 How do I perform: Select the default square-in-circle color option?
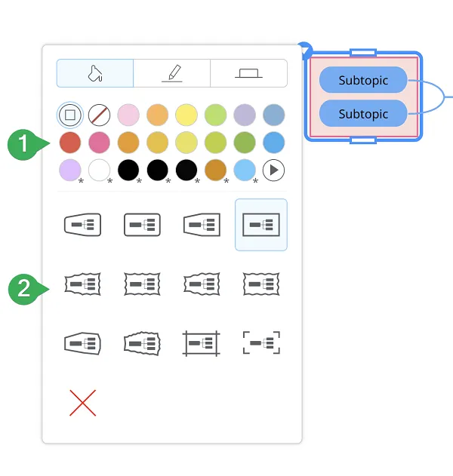[70, 115]
